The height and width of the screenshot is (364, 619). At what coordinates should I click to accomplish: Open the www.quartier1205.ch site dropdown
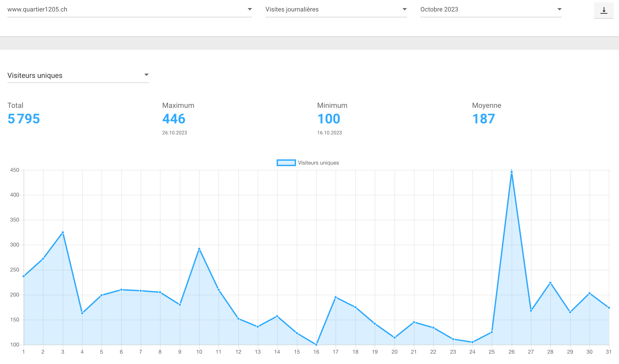pos(130,10)
